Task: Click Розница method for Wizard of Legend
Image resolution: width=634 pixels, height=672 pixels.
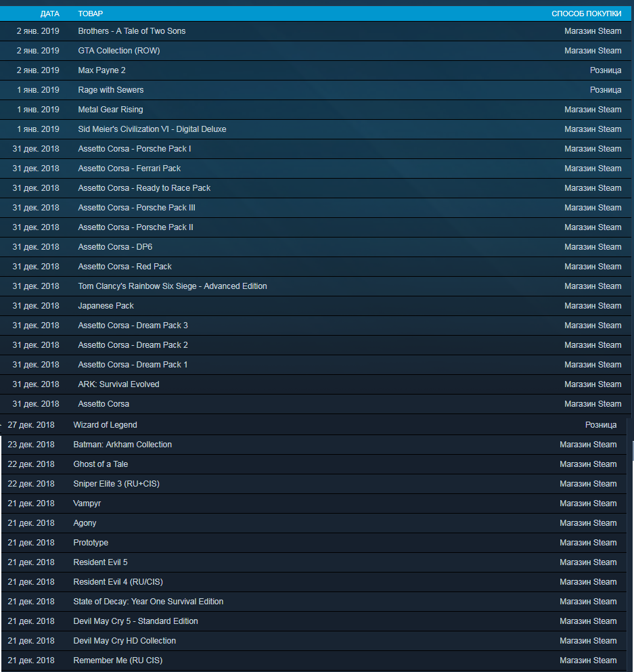Action: coord(601,425)
